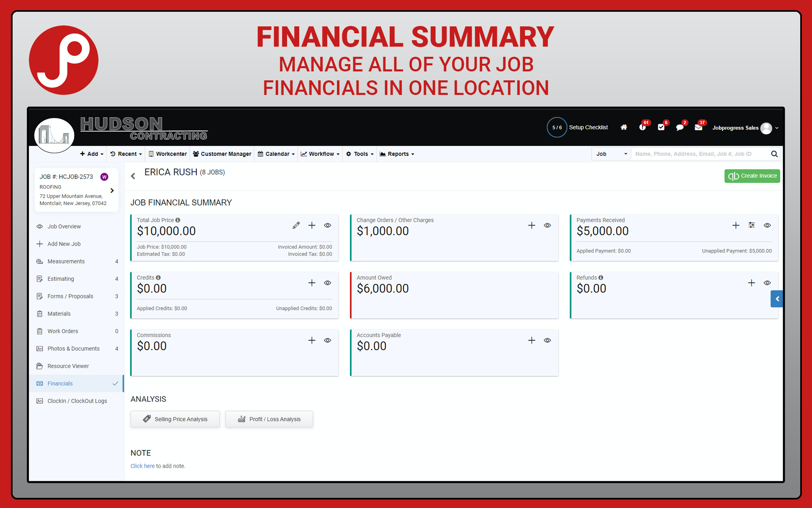View Accounts Payable via eye icon

(x=547, y=340)
